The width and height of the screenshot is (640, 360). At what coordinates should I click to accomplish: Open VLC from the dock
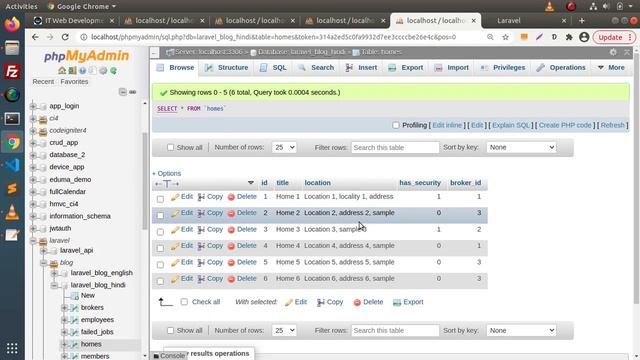pos(12,212)
